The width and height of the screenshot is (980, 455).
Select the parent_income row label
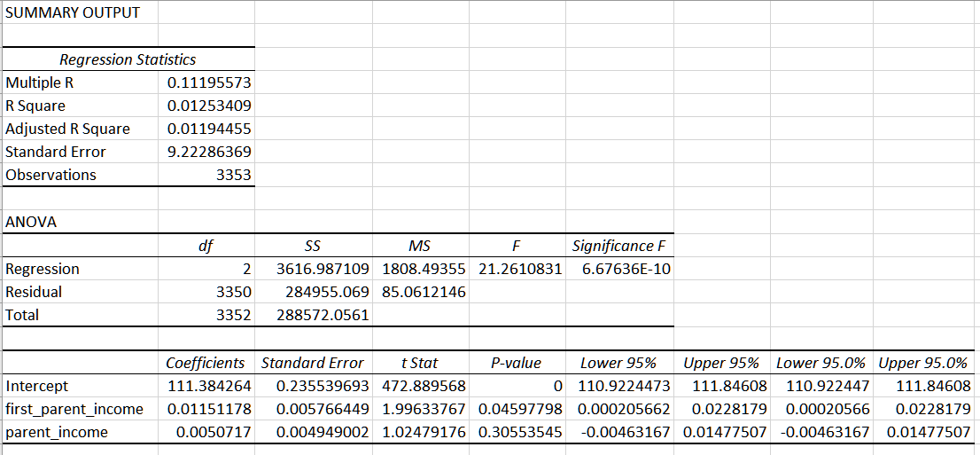[80, 432]
